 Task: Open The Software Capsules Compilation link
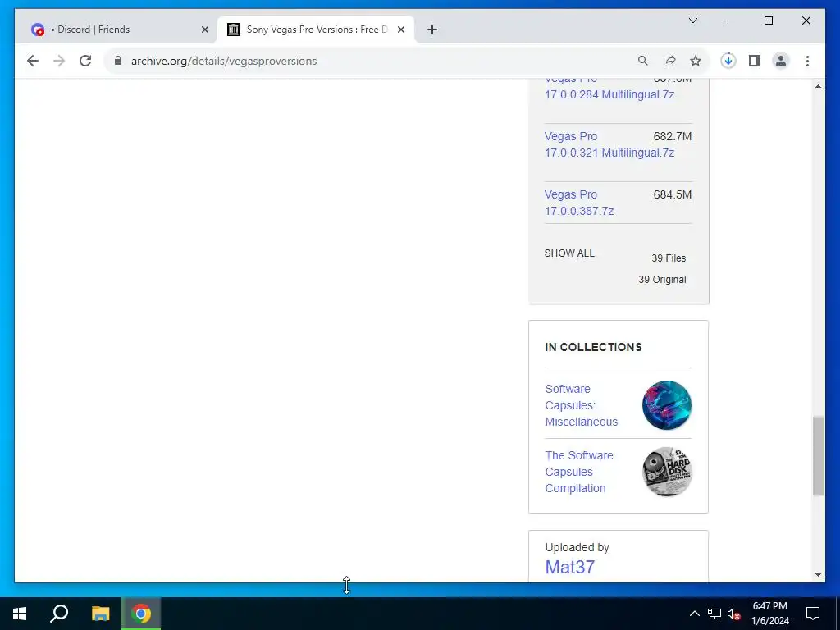pyautogui.click(x=579, y=472)
